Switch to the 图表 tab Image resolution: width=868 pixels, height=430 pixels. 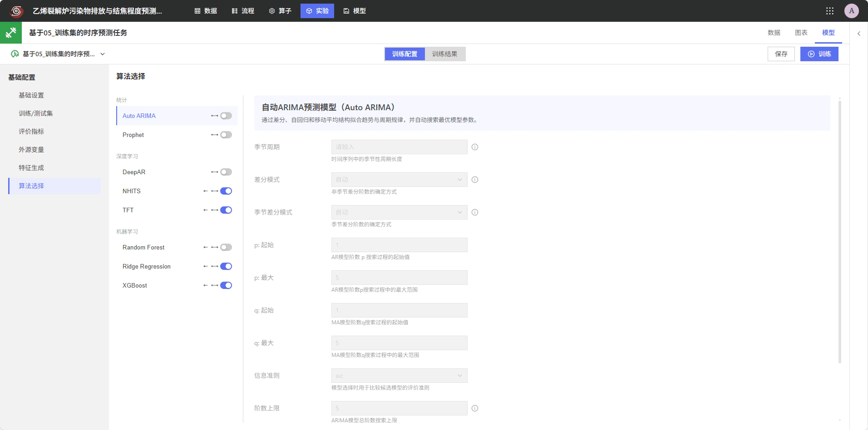tap(801, 33)
